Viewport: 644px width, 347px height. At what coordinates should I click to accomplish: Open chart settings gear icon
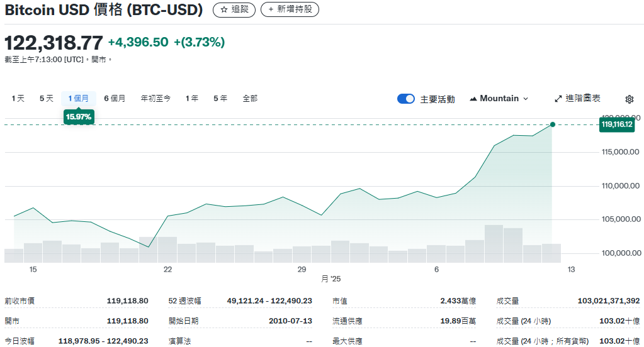point(630,99)
